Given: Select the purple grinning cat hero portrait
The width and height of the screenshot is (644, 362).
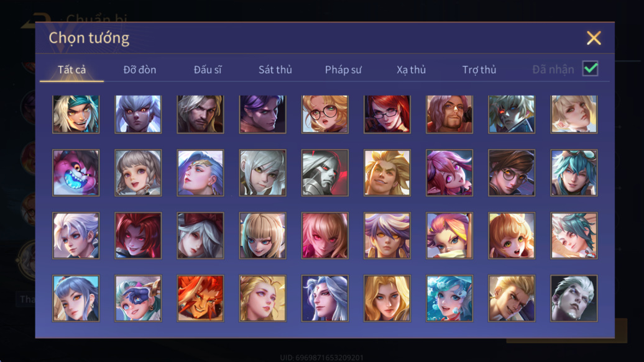Looking at the screenshot, I should tap(76, 173).
